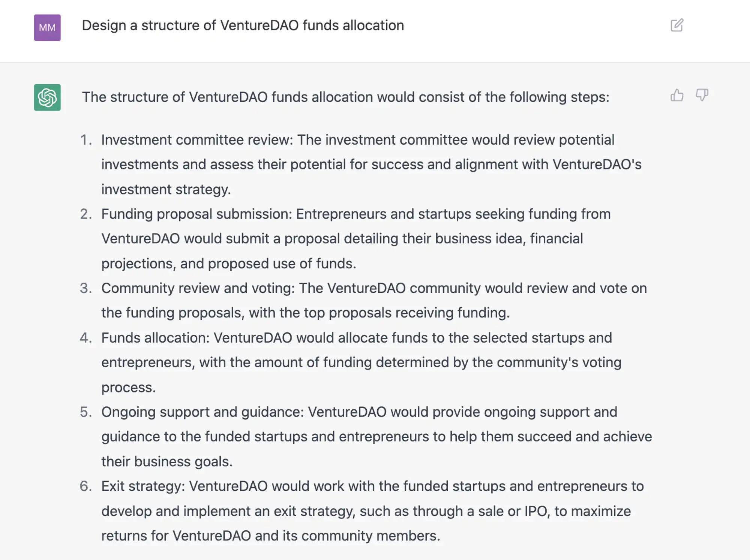750x560 pixels.
Task: Click the words 'investment strategy.' in step one
Action: click(166, 189)
